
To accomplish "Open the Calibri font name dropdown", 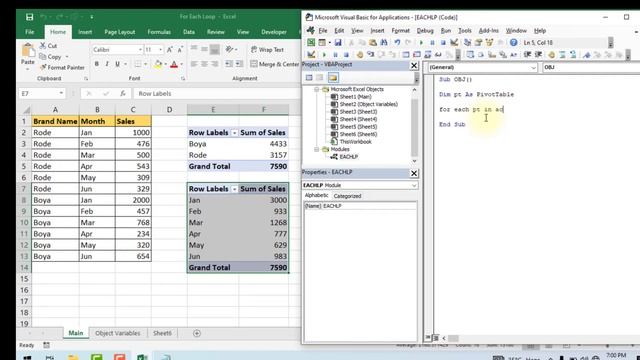I will [x=140, y=49].
